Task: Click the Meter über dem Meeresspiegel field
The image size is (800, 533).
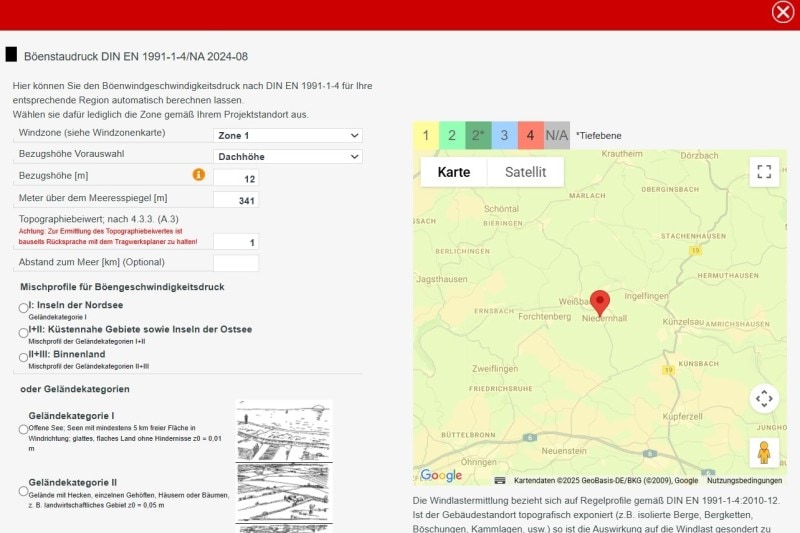Action: point(236,199)
